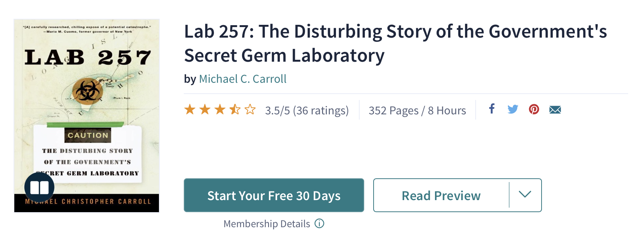
Task: Share book on Twitter
Action: tap(513, 109)
